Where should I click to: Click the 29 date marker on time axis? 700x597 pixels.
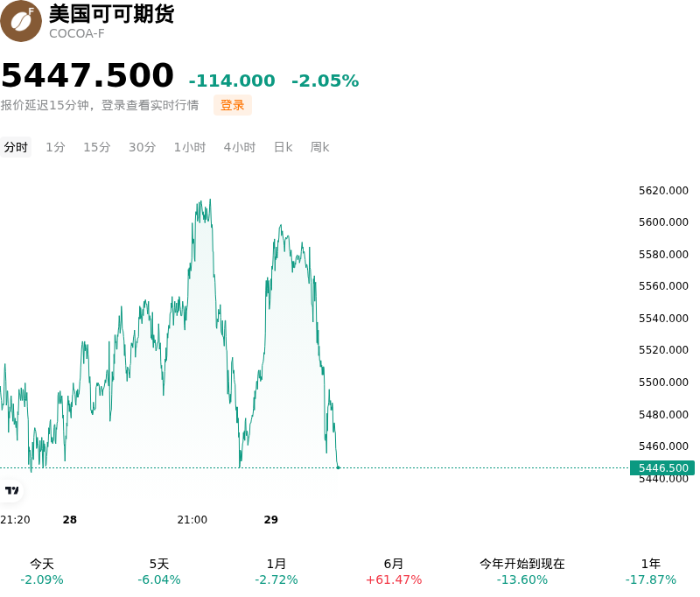(271, 520)
